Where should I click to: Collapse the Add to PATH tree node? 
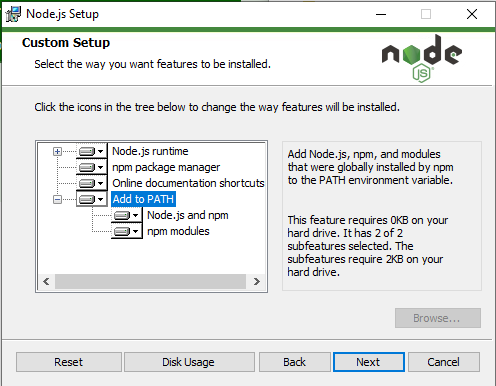(x=57, y=199)
